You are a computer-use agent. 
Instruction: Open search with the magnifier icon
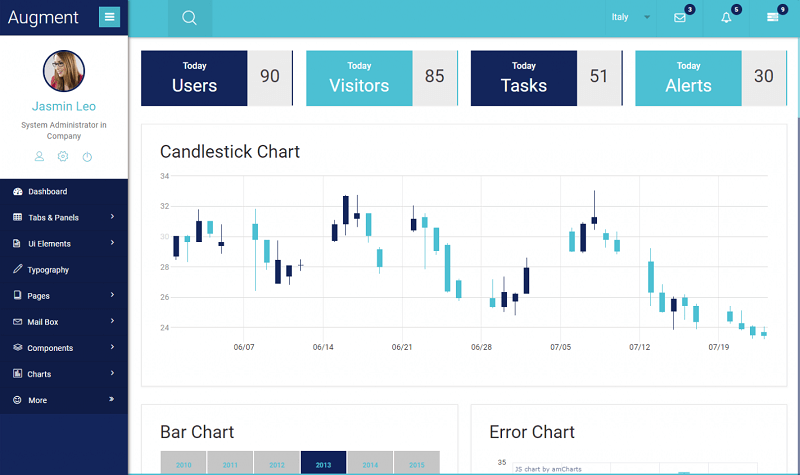coord(189,18)
